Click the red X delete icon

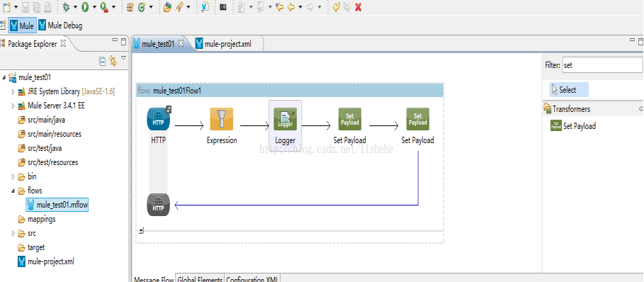click(x=358, y=7)
